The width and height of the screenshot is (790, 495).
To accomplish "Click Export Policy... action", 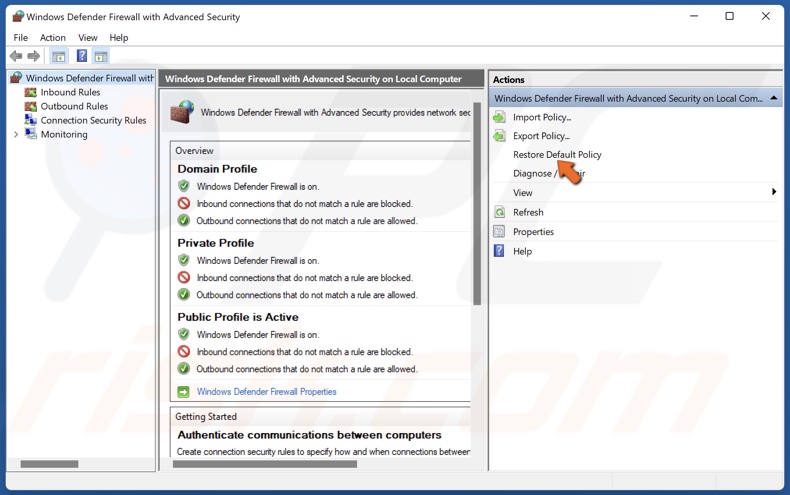I will pos(542,136).
